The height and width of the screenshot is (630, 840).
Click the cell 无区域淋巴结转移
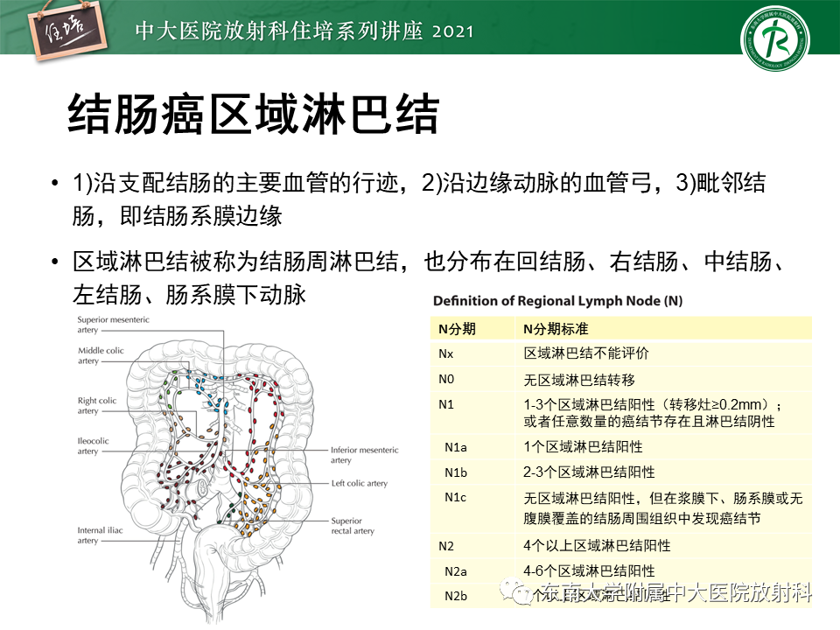click(x=579, y=380)
